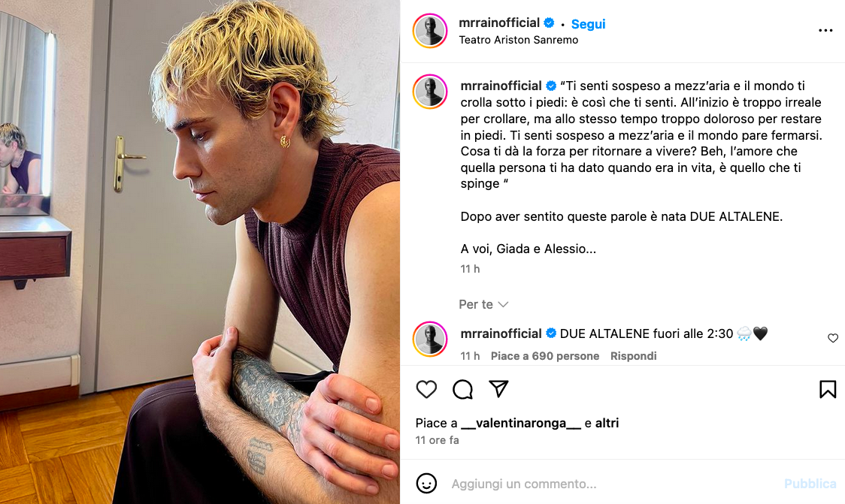845x504 pixels.
Task: Open the comment author's avatar
Action: (430, 340)
